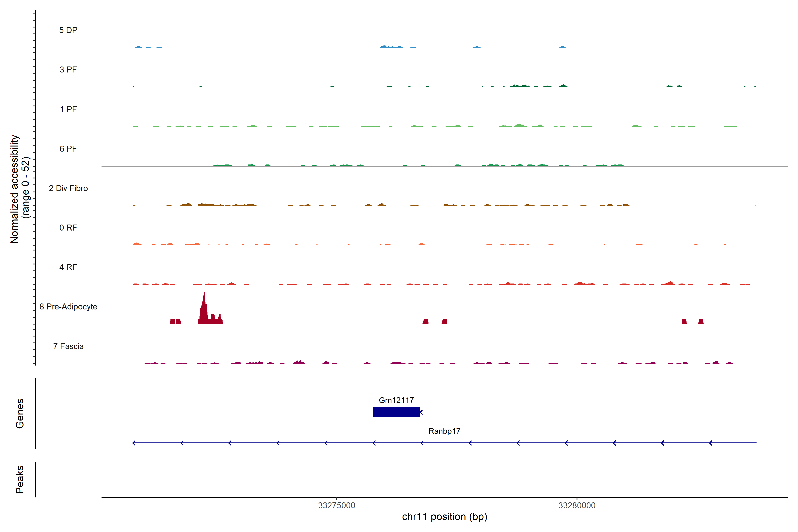
Task: Click the Gm12117 gene label
Action: (x=396, y=400)
